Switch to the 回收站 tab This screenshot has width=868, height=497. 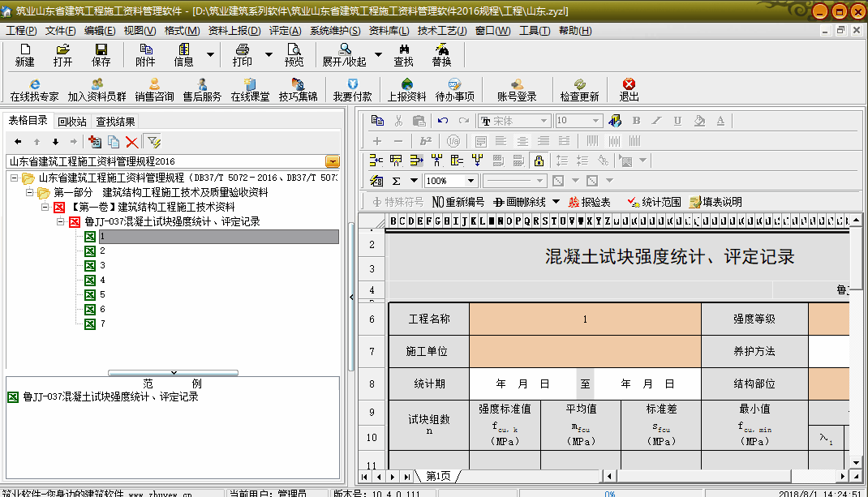[x=72, y=122]
